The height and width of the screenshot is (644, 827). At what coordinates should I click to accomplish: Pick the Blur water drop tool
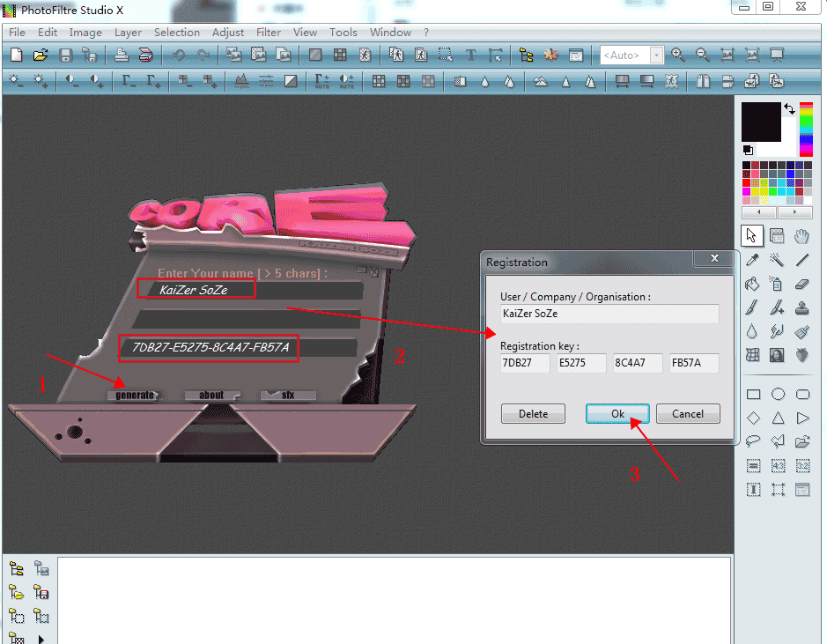[x=753, y=331]
